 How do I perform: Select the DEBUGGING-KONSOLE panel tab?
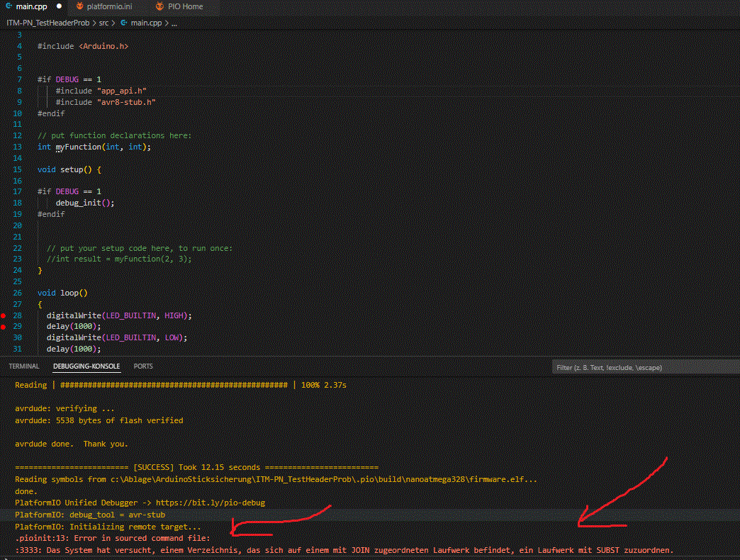pyautogui.click(x=86, y=366)
